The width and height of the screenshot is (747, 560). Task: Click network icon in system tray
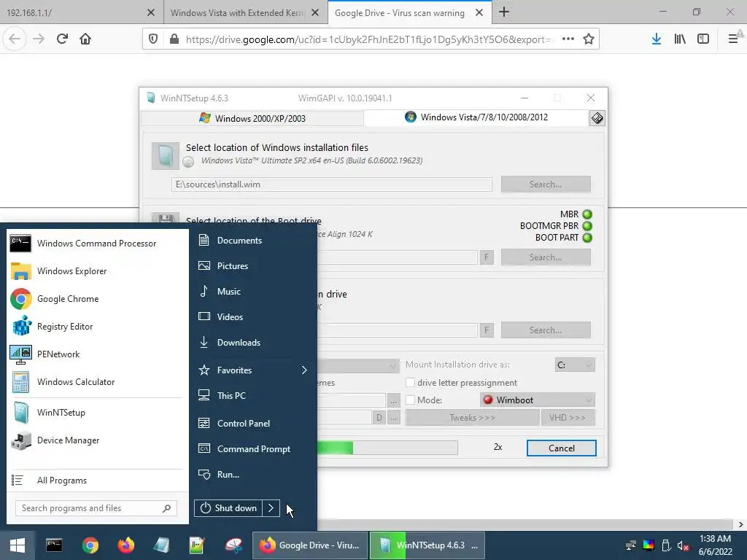coord(631,545)
